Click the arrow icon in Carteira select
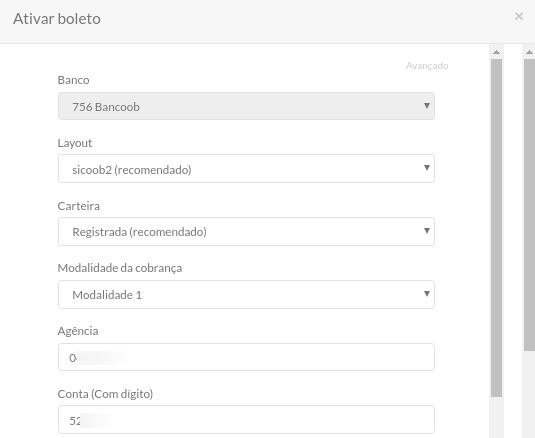535x438 pixels. 426,231
